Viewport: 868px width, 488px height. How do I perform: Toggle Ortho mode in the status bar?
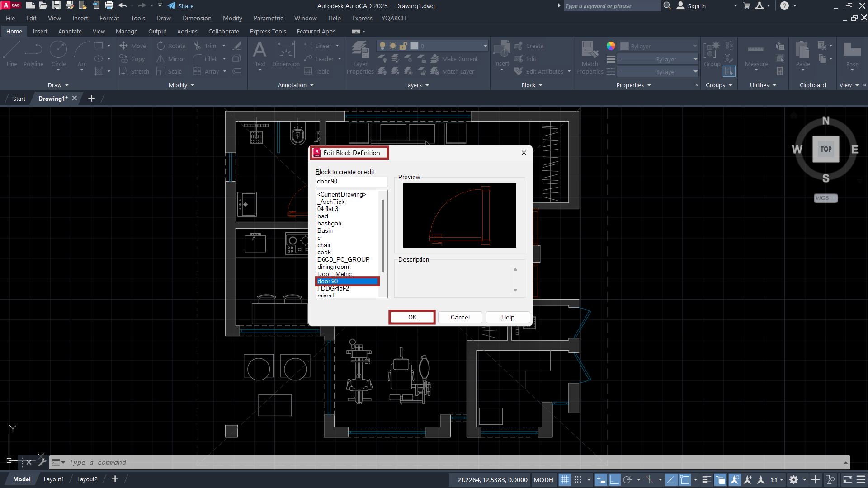click(x=614, y=479)
